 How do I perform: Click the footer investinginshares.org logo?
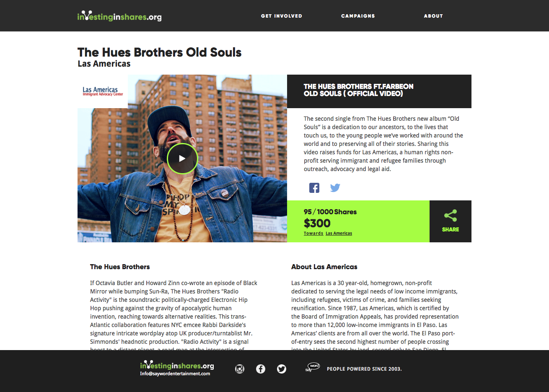click(177, 365)
